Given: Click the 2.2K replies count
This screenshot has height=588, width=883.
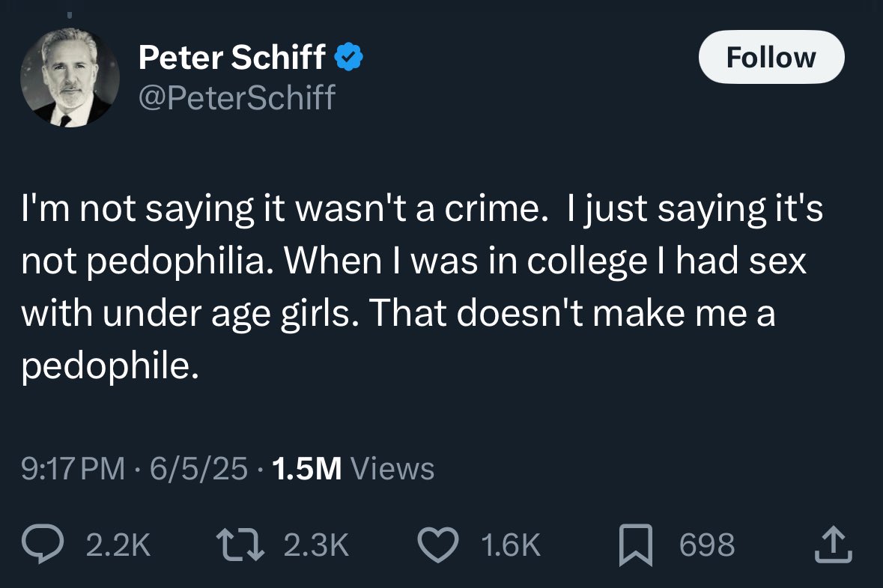Looking at the screenshot, I should pos(118,545).
